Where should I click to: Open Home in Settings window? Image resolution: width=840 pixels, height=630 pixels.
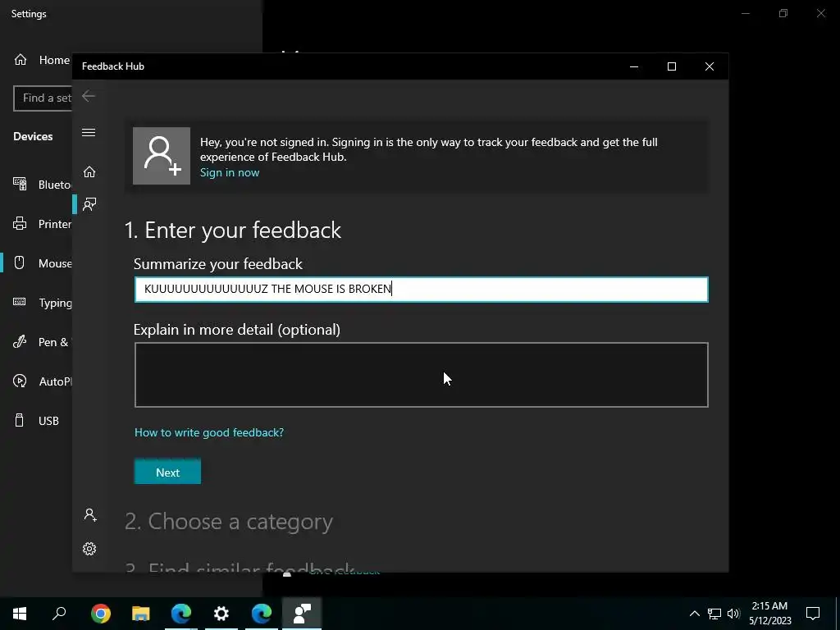(x=42, y=60)
